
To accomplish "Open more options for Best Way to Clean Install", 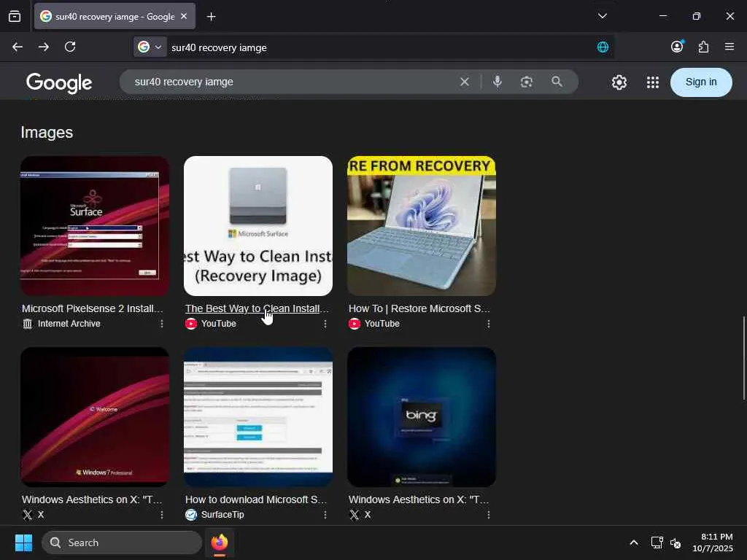I will coord(325,324).
